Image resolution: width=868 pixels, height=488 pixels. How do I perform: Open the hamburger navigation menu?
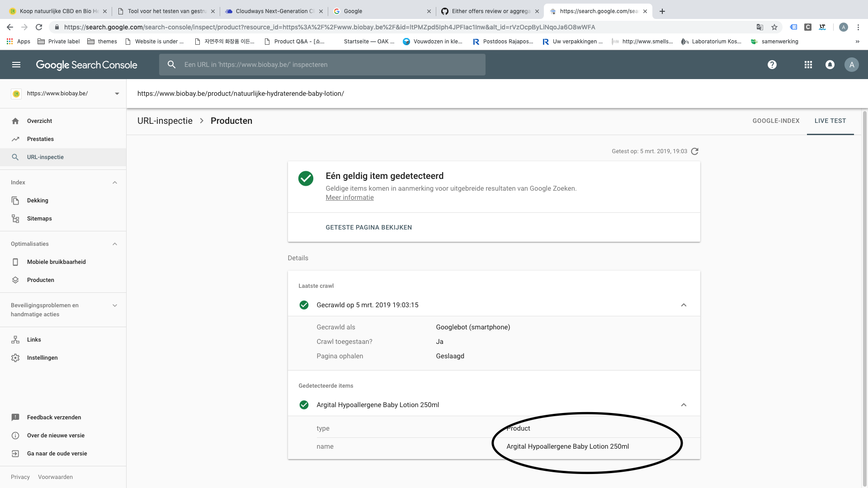pos(16,65)
